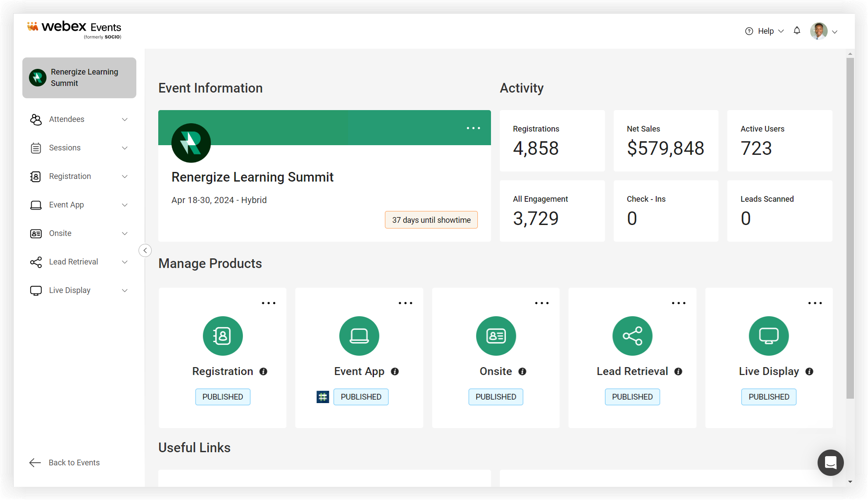Click the 37 days until showtime badge

coord(431,220)
